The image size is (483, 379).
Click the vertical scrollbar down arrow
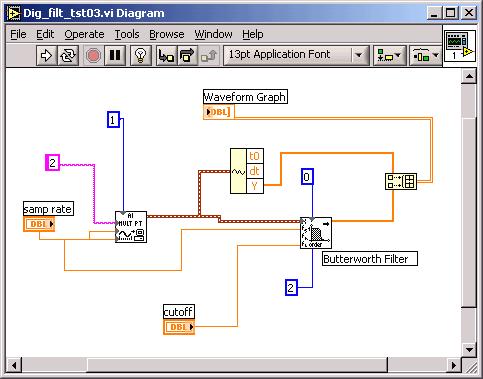coord(469,350)
